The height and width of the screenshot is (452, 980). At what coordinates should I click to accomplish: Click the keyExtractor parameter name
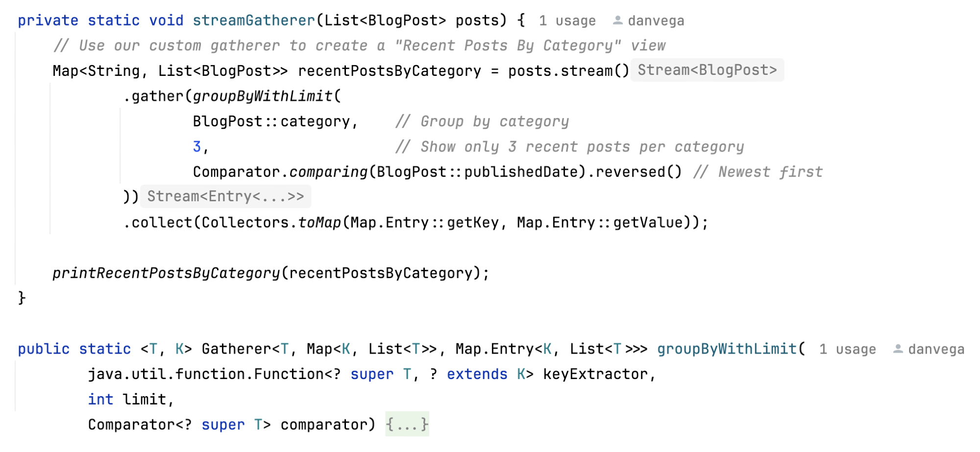click(595, 374)
